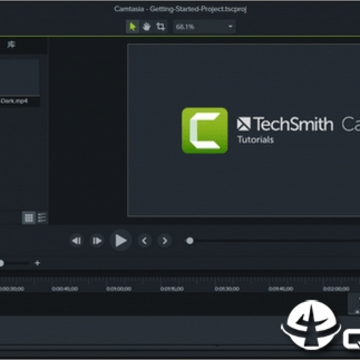The height and width of the screenshot is (360, 360).
Task: Switch to the 库 library tab
Action: 11,45
